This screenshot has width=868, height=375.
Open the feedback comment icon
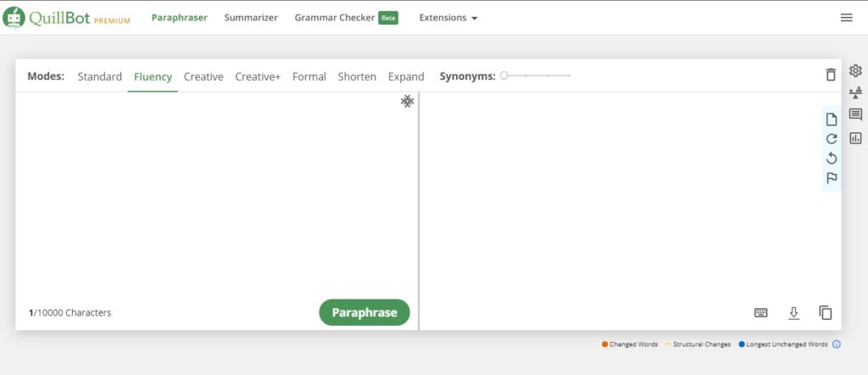(x=855, y=115)
